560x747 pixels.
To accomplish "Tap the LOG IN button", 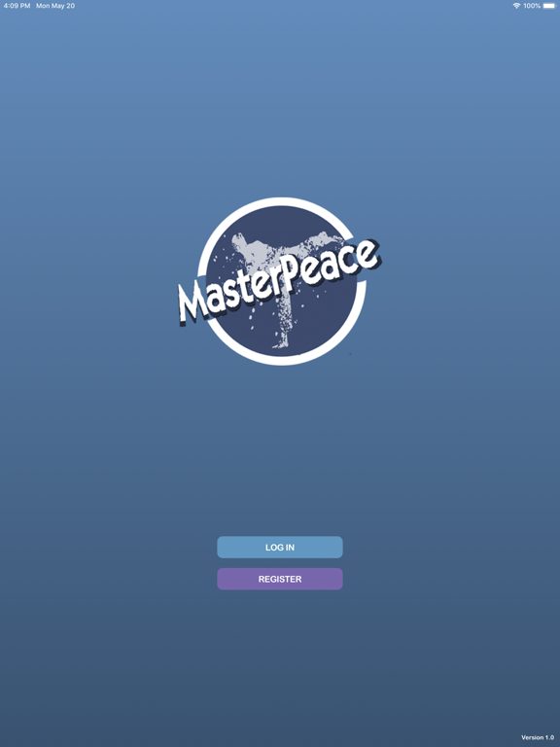I will click(x=280, y=547).
